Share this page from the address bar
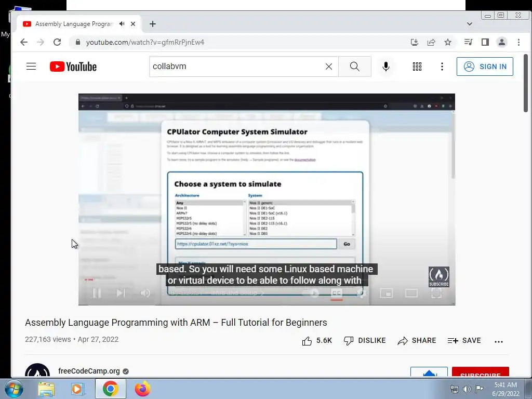Screen dimensions: 532x399 coord(431,42)
